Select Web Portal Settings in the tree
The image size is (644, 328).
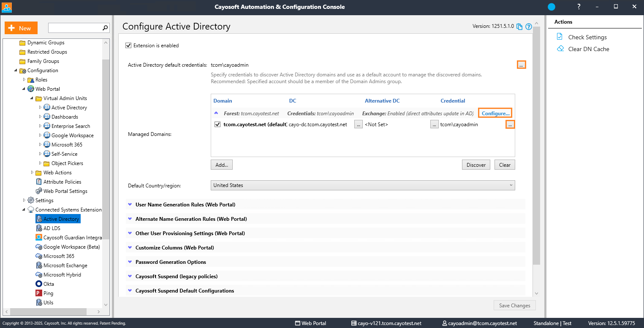65,191
